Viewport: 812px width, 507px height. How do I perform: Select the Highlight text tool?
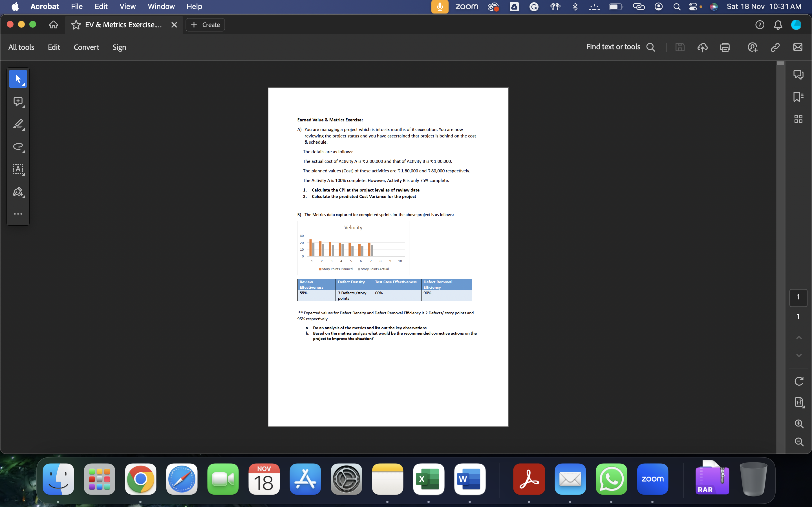tap(18, 124)
